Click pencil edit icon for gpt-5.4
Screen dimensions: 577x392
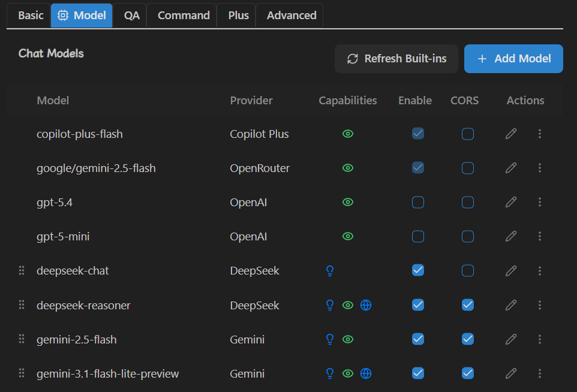[x=511, y=202]
